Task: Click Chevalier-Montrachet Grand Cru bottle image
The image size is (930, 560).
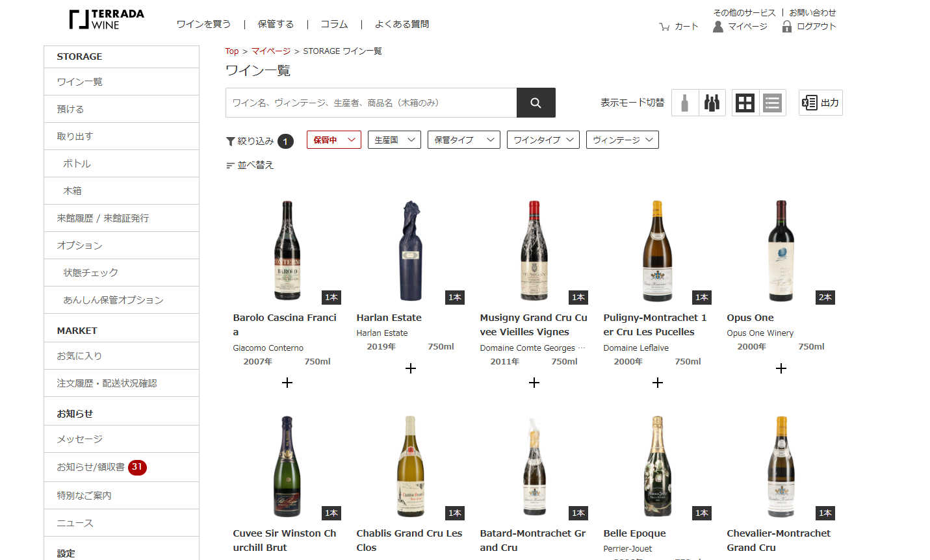Action: [781, 466]
